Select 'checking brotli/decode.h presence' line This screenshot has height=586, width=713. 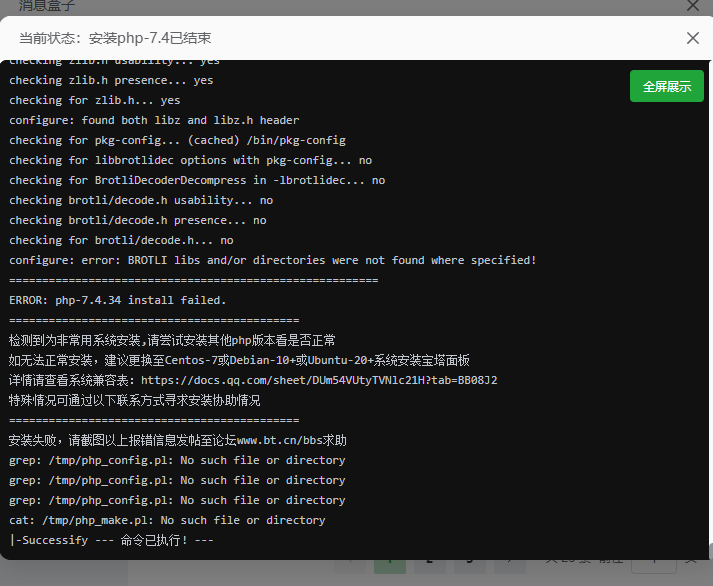click(138, 220)
